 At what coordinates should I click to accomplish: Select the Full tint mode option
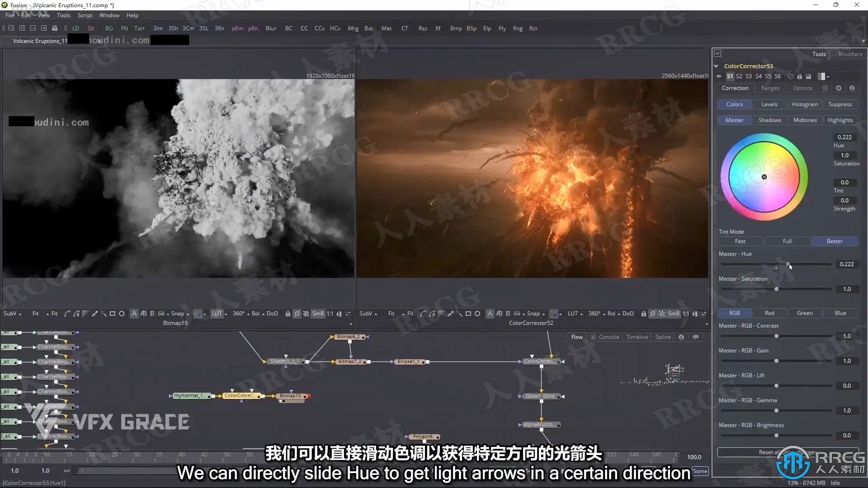coord(787,241)
